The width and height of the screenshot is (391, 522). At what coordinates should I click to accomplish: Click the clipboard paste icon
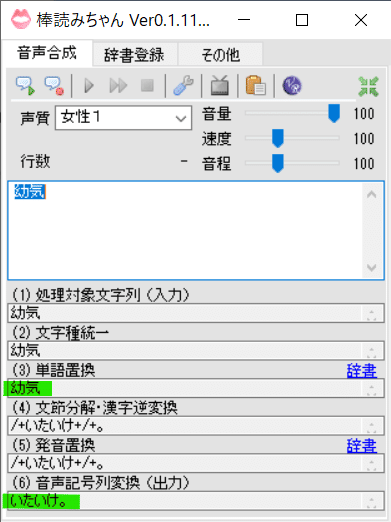[x=256, y=86]
